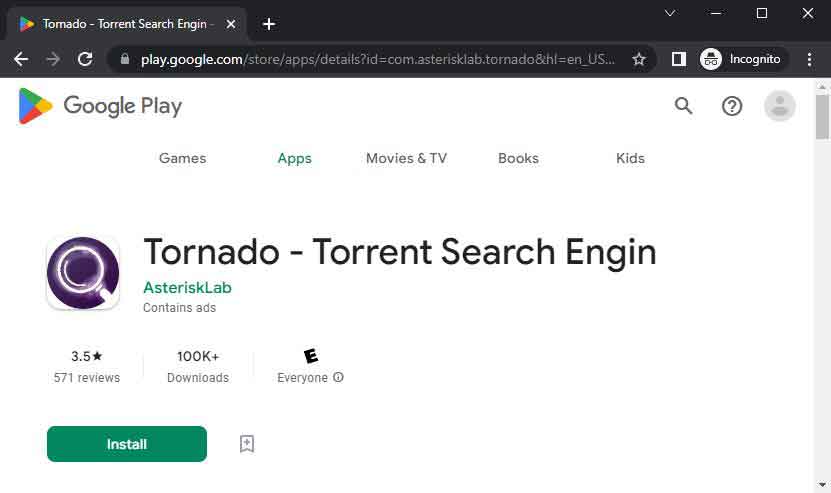
Task: Click the scrollbar down arrow
Action: pyautogui.click(x=822, y=484)
